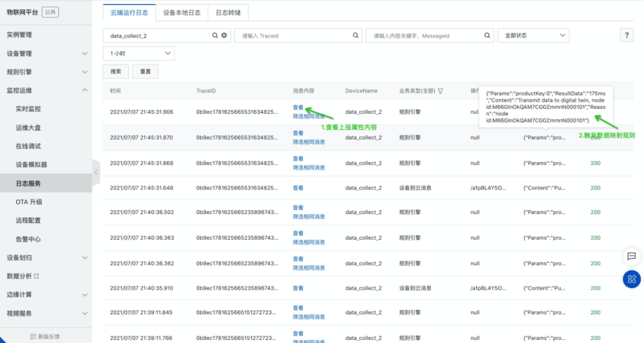
Task: Click search icon in device name field
Action: [x=215, y=36]
